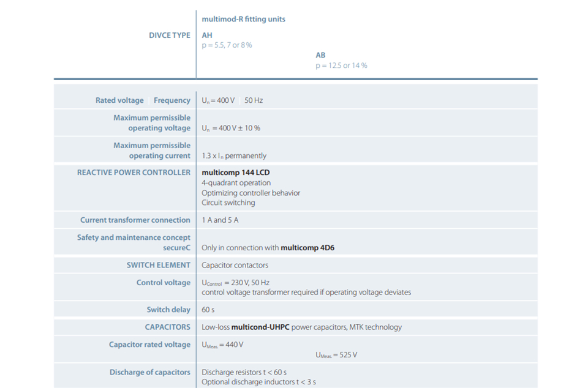Select the 'DIVCE TYPE' label
This screenshot has width=588, height=388.
pyautogui.click(x=170, y=35)
